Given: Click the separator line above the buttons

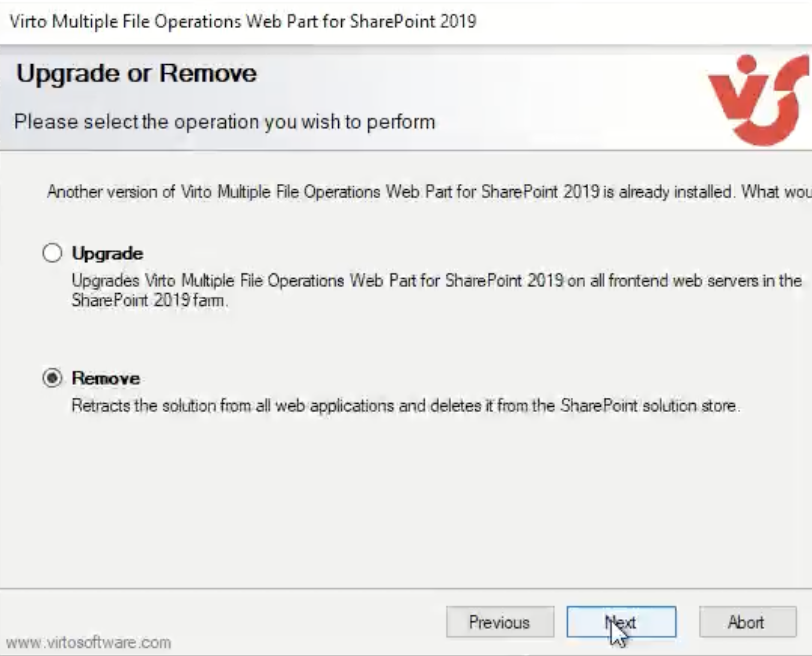Looking at the screenshot, I should (406, 589).
